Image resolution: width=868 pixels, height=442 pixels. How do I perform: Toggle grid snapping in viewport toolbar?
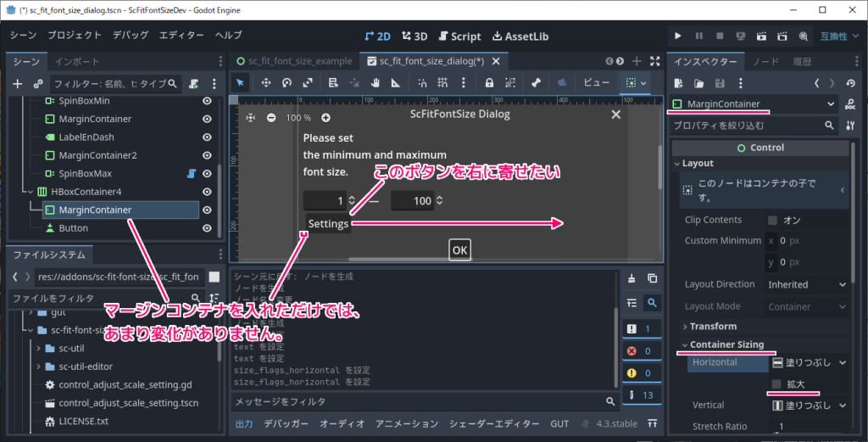(442, 82)
